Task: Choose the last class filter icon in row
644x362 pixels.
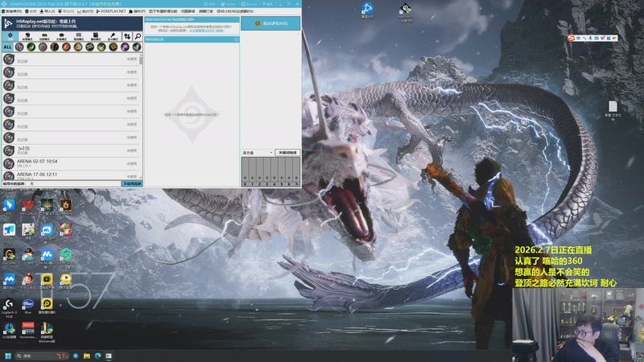Action: [x=136, y=47]
